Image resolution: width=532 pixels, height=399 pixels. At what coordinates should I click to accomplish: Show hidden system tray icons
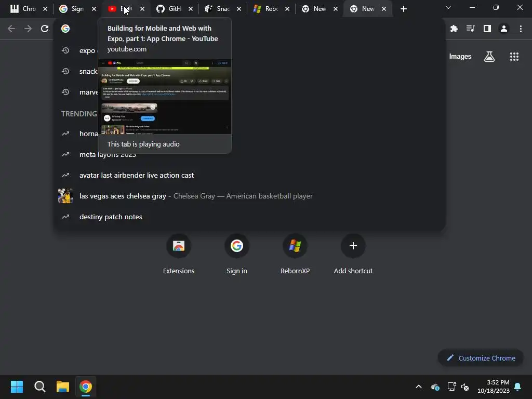tap(419, 387)
